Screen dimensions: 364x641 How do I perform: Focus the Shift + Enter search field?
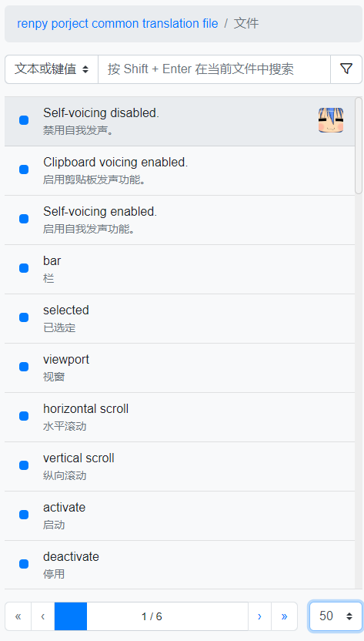(x=214, y=69)
